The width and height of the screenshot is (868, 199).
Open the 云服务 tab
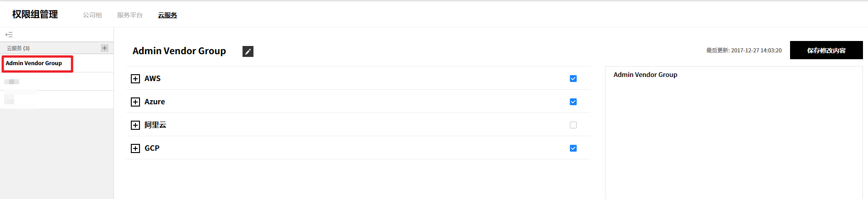tap(167, 15)
